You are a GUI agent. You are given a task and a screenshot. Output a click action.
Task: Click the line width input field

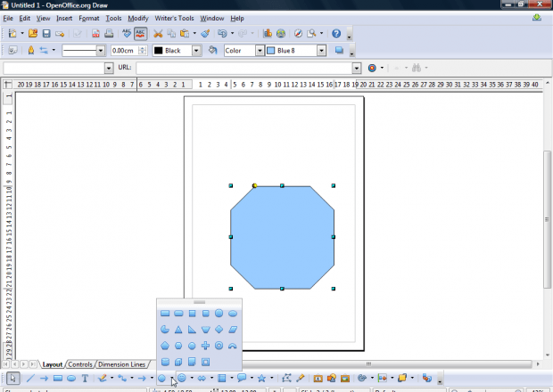pos(122,51)
